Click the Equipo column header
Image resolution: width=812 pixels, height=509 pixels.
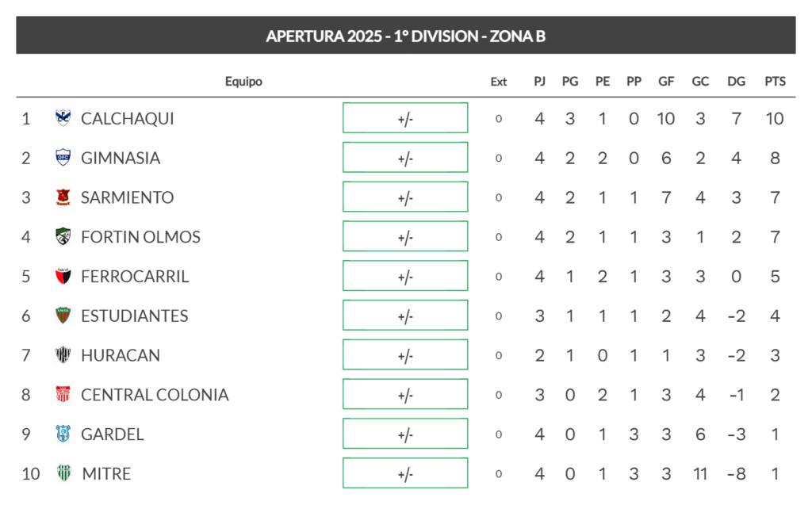point(243,81)
